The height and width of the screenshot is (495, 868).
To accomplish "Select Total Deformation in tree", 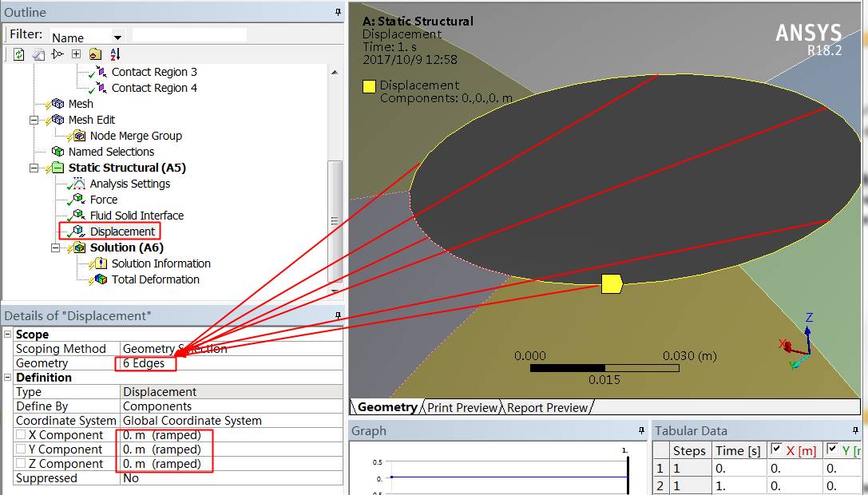I will coord(156,279).
